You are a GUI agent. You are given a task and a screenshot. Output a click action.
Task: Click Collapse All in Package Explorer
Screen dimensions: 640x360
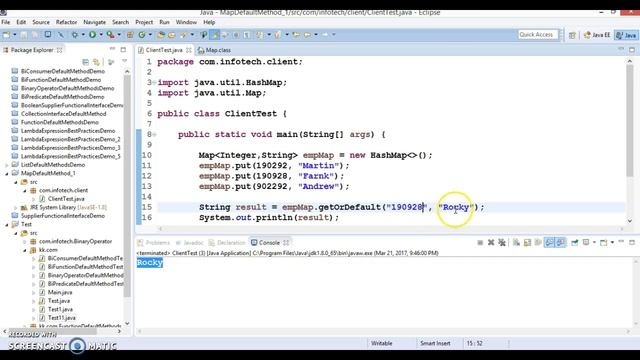(85, 62)
